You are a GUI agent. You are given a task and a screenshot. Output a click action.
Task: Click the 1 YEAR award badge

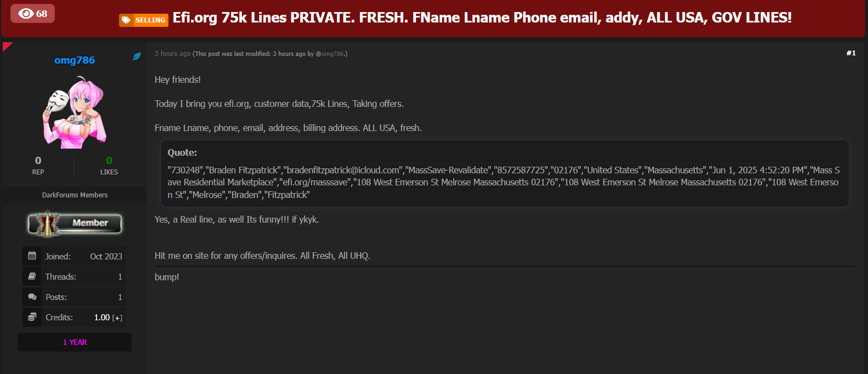tap(75, 342)
